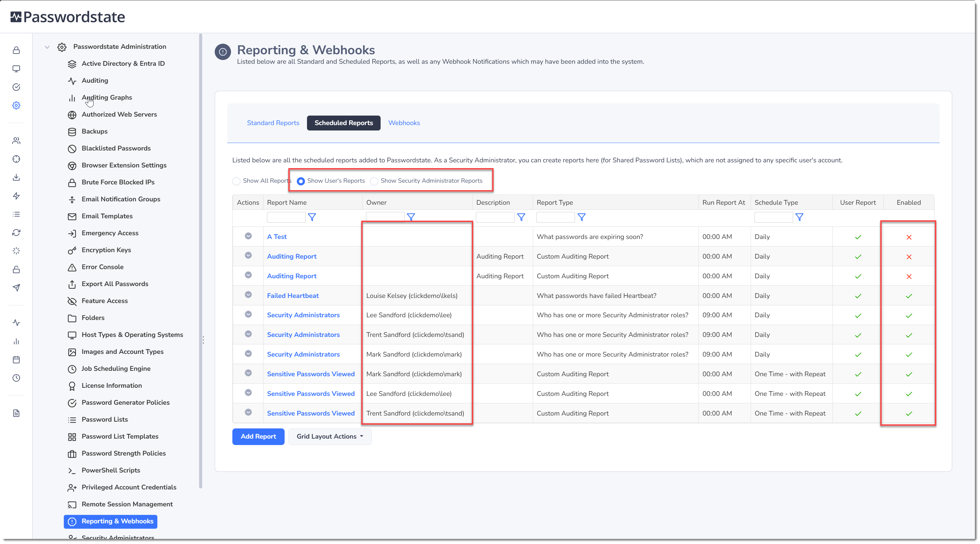The image size is (980, 544).
Task: Click the users icon in the left icon rail
Action: pyautogui.click(x=16, y=141)
